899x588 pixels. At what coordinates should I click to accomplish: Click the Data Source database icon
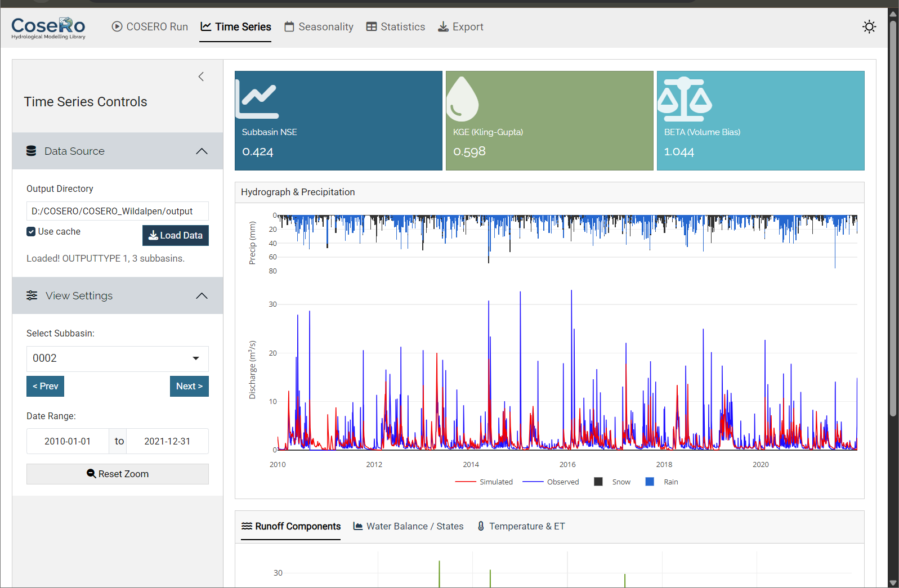(32, 151)
